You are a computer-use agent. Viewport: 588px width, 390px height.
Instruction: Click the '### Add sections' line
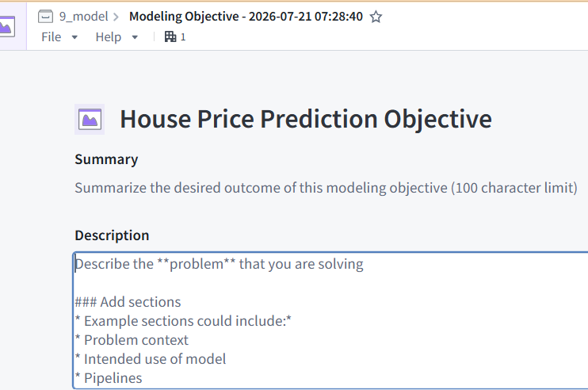coord(128,302)
